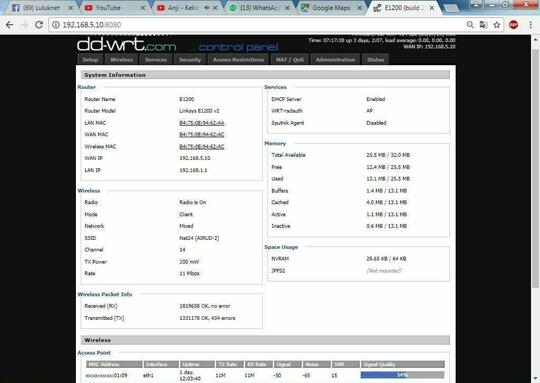Open the NAT / QoS menu
The width and height of the screenshot is (540, 383).
pos(290,60)
